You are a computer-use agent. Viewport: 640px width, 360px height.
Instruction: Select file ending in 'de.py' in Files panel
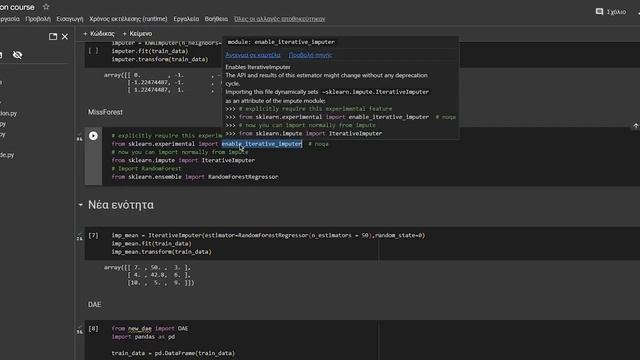pos(7,155)
